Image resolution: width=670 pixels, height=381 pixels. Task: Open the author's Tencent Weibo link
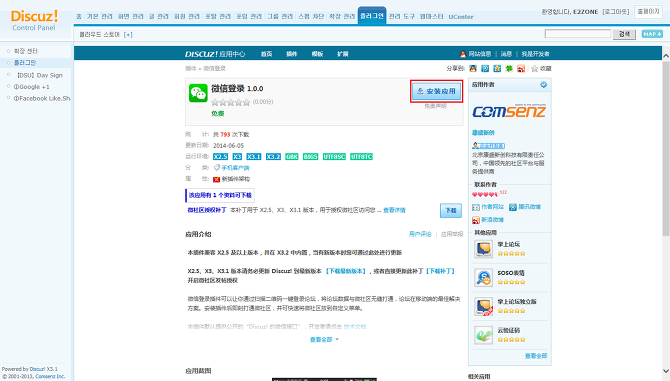tap(525, 207)
